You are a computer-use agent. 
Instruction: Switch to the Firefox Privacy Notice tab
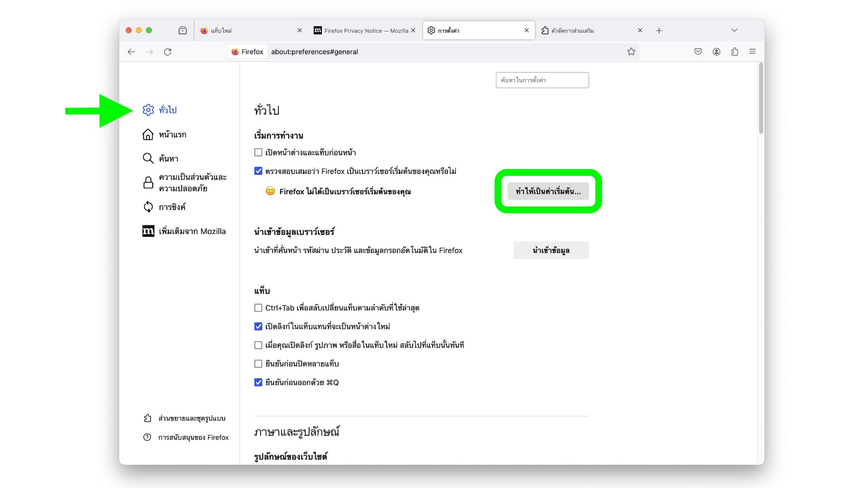pos(364,31)
